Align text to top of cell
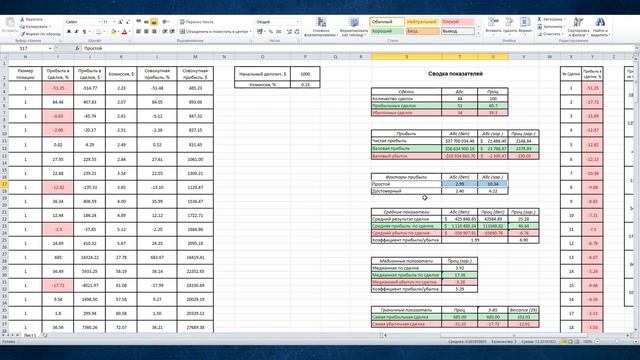Screen dimensions: 640x360 pyautogui.click(x=139, y=22)
